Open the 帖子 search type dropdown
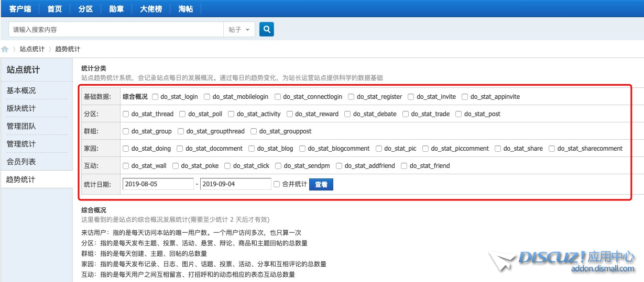Screen dimensions: 644x282 click(x=239, y=30)
